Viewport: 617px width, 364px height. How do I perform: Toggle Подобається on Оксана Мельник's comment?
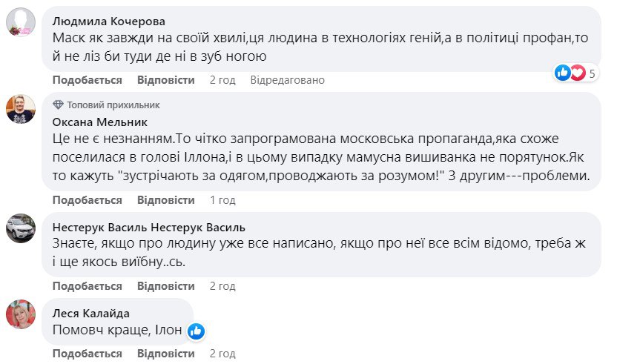[x=87, y=200]
